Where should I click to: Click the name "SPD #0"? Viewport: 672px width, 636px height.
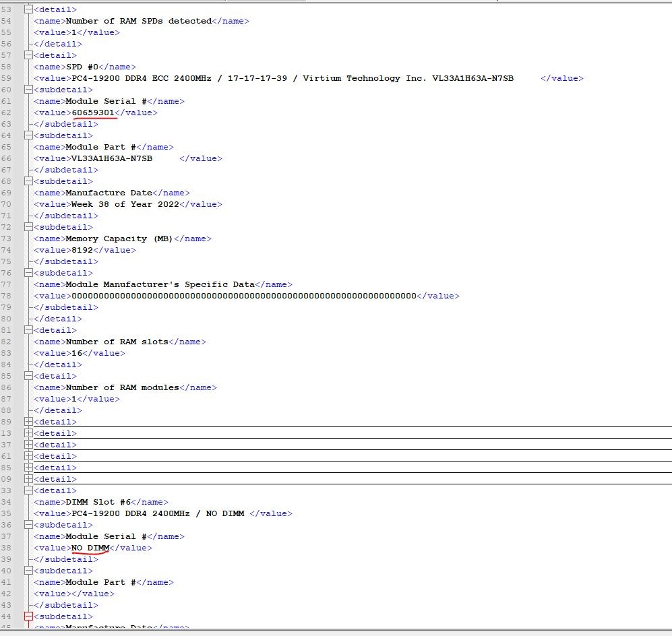pyautogui.click(x=82, y=67)
